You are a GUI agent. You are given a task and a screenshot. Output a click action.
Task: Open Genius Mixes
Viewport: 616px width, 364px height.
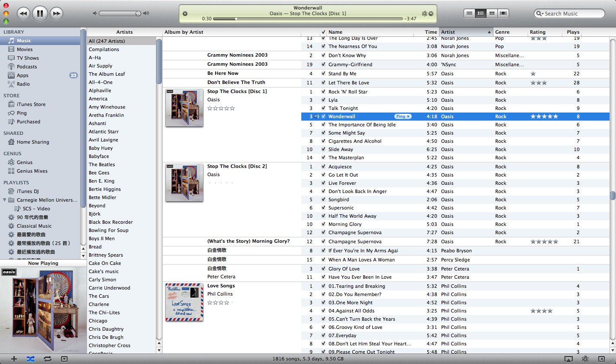[x=32, y=171]
